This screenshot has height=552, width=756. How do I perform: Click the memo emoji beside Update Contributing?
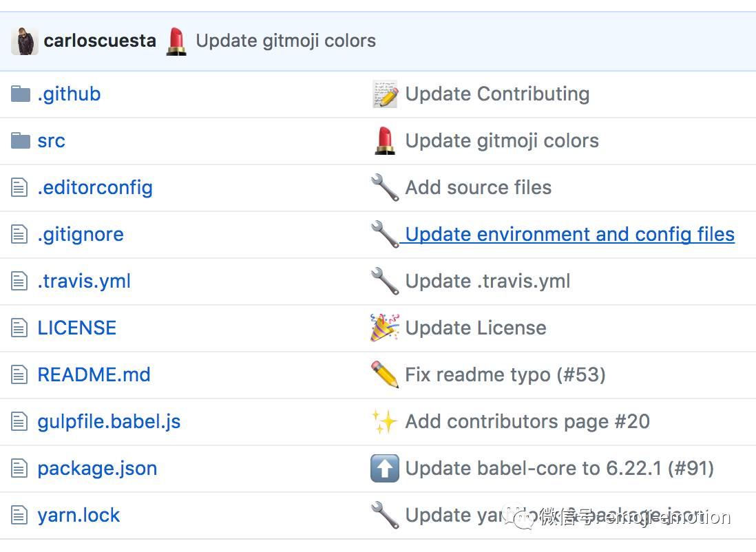(x=385, y=94)
